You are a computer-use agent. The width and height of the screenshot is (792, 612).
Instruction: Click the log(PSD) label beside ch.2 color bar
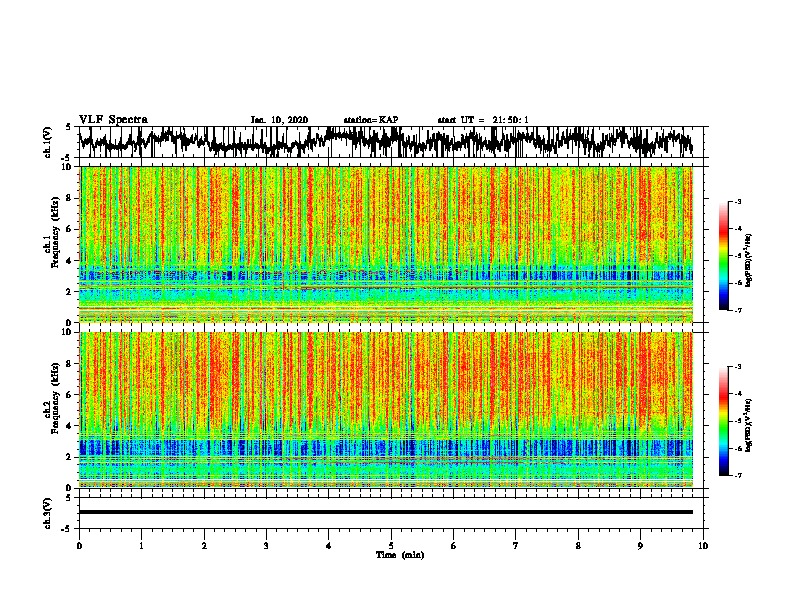(749, 426)
